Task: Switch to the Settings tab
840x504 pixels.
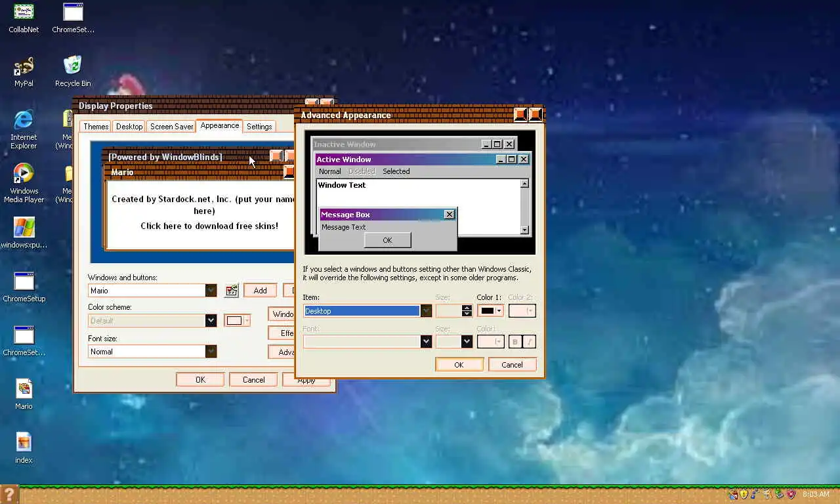Action: pos(259,127)
